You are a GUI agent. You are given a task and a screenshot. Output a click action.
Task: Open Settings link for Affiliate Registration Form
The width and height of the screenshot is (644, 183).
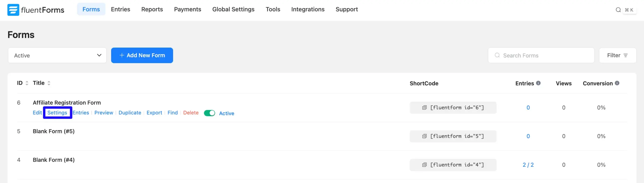click(x=57, y=113)
